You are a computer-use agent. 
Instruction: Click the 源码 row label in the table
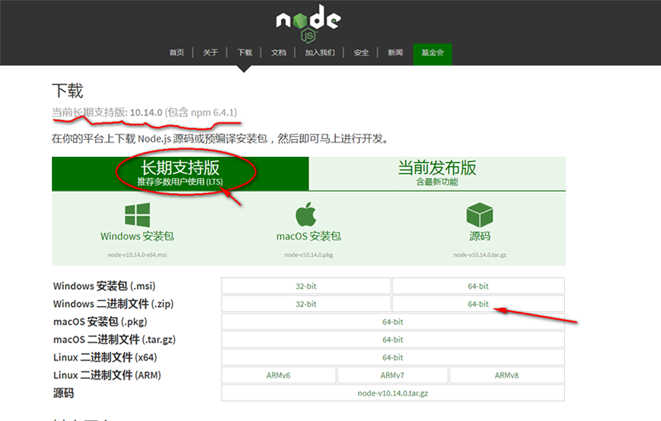point(64,393)
